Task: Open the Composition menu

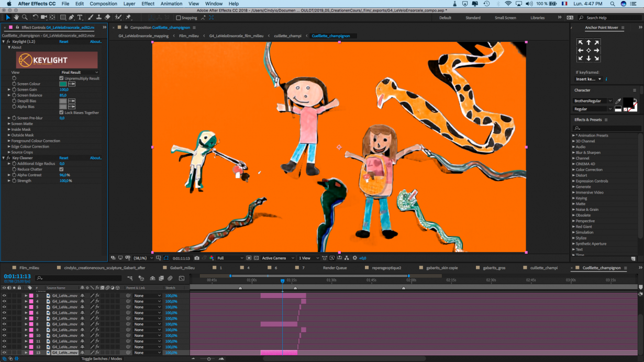Action: point(103,4)
